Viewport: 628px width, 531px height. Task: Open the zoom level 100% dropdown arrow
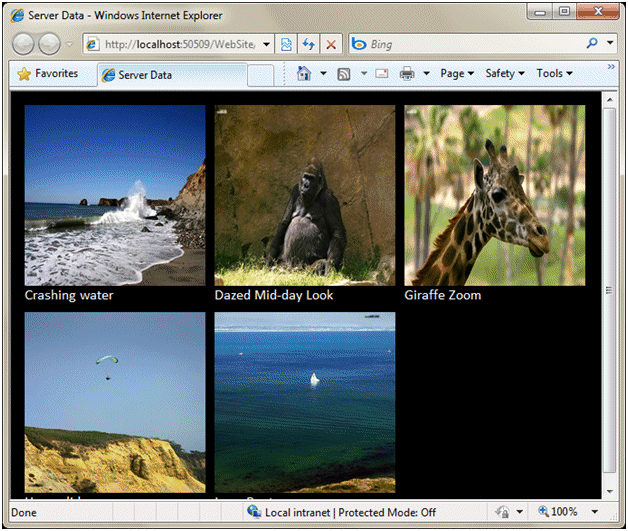click(595, 512)
